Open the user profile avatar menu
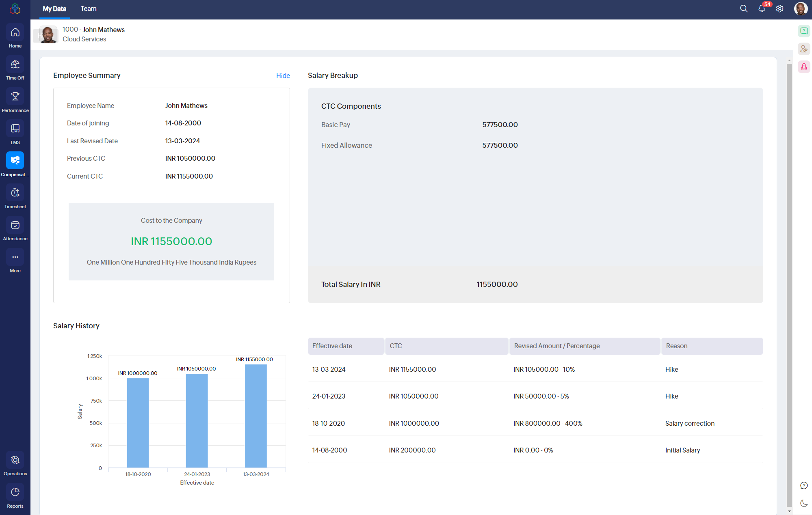This screenshot has height=515, width=812. coord(801,9)
